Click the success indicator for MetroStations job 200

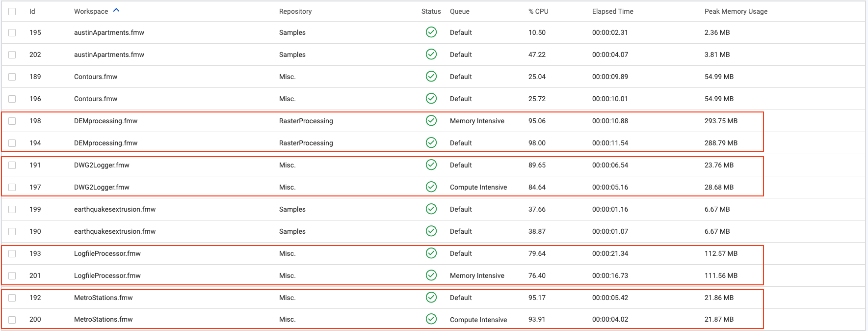point(431,319)
